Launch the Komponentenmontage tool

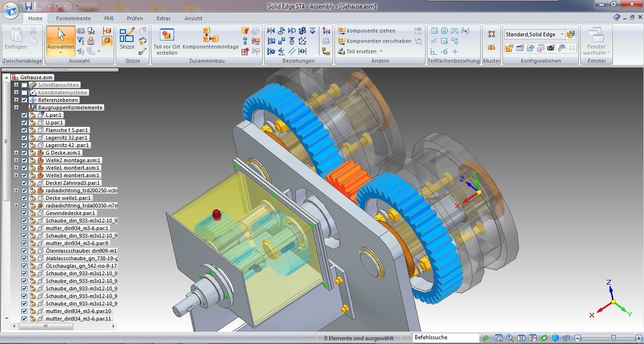[x=210, y=39]
